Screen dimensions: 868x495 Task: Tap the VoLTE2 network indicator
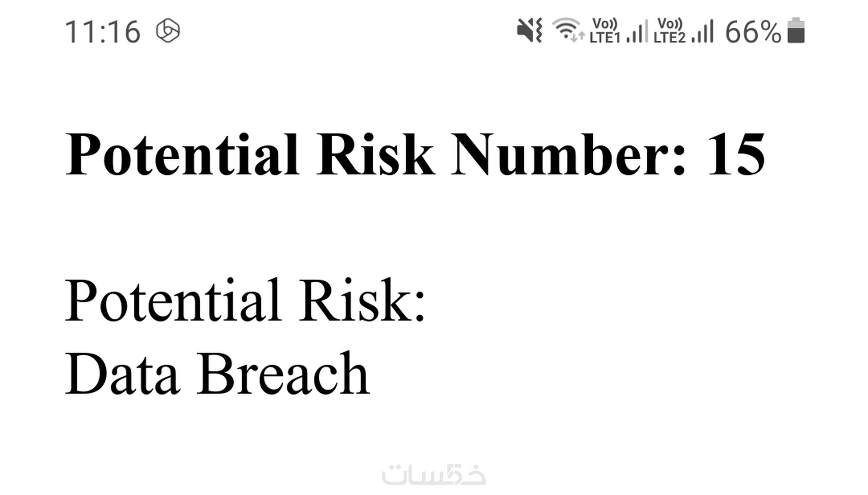[x=669, y=31]
